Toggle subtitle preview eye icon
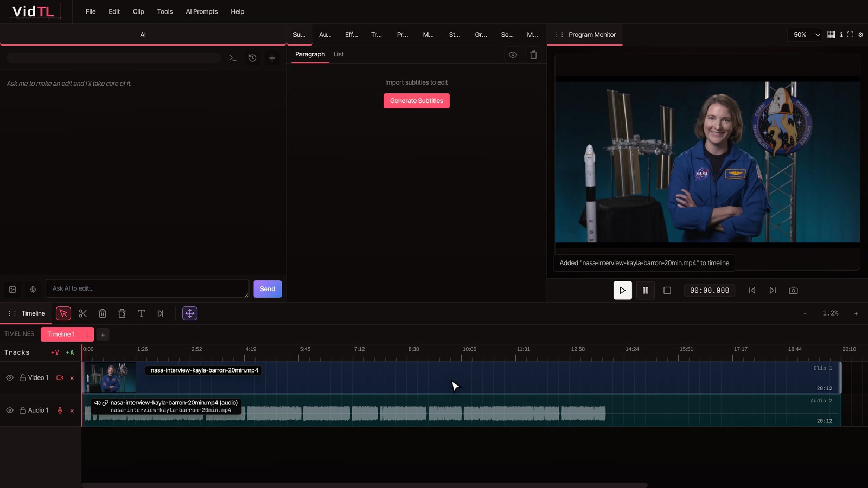Viewport: 868px width, 488px height. click(513, 55)
